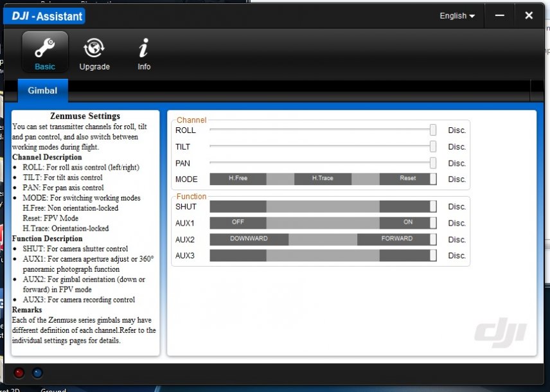Click the PAN row Disc. status
Image resolution: width=550 pixels, height=392 pixels.
pos(457,163)
